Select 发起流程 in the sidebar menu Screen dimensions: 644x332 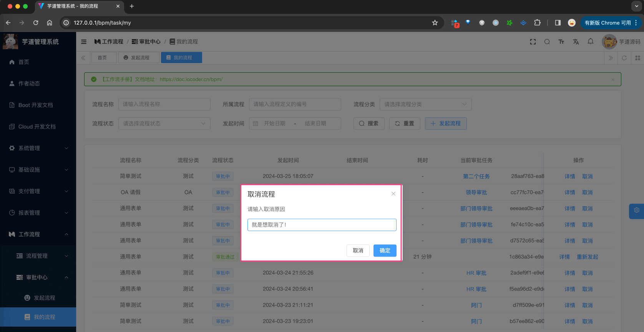(44, 298)
